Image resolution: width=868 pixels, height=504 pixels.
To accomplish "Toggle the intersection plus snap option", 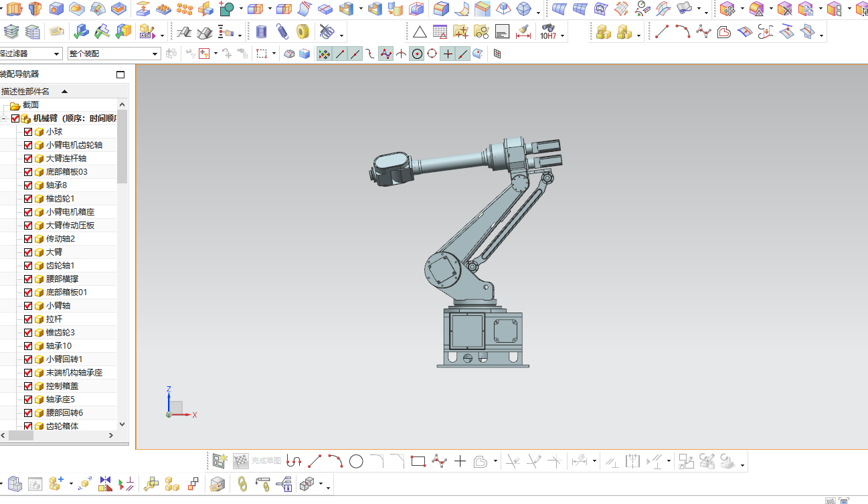I will tap(448, 54).
